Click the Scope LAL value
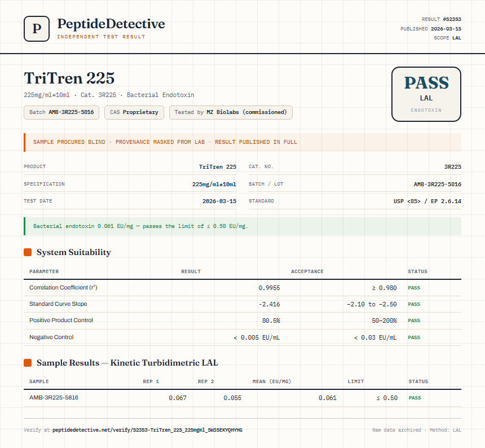The width and height of the screenshot is (485, 448). coord(457,38)
